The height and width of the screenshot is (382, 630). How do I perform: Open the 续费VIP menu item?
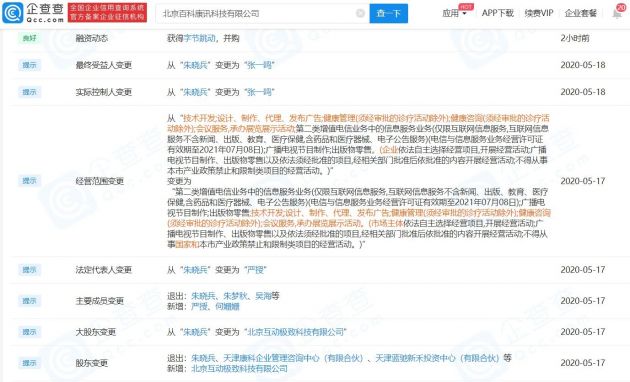pos(539,13)
